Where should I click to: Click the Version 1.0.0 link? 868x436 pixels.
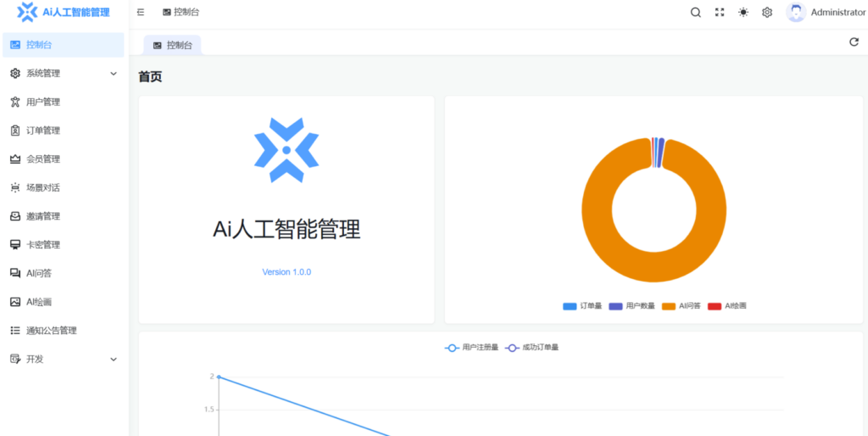(287, 272)
